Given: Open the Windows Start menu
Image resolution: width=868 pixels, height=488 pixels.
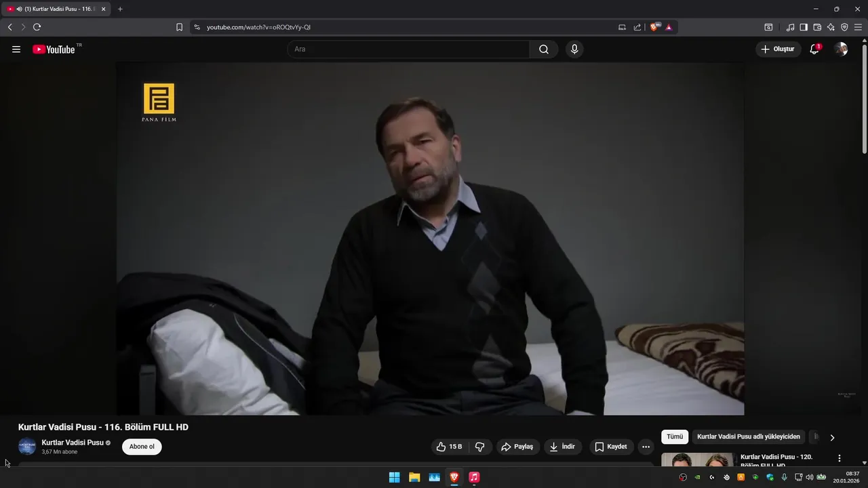Looking at the screenshot, I should click(394, 477).
